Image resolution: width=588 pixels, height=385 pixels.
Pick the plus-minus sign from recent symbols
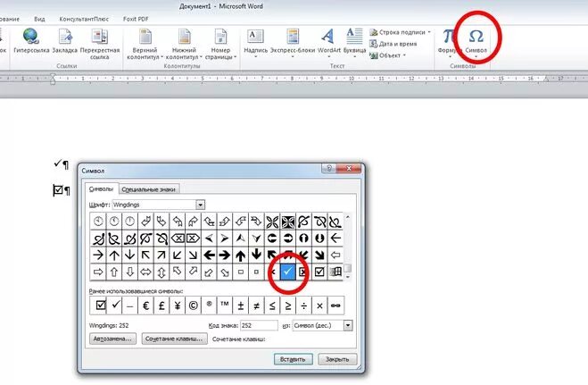(x=240, y=305)
